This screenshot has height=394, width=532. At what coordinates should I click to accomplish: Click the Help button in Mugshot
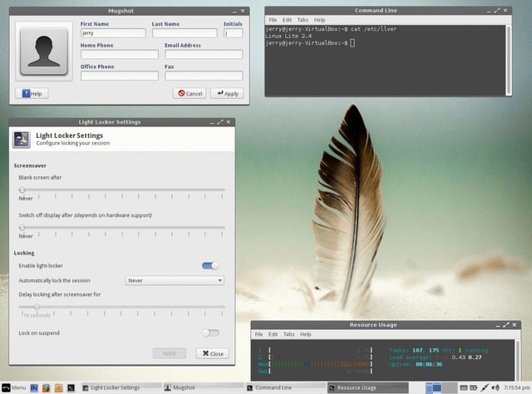pos(32,93)
